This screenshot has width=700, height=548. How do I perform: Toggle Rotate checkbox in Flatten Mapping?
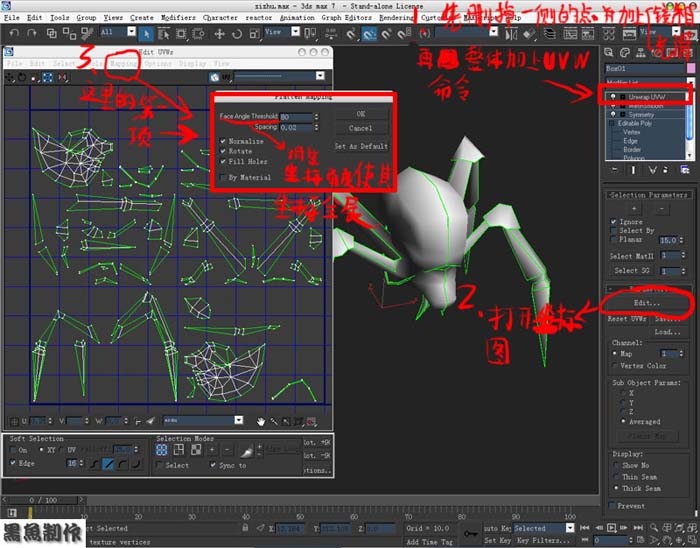[223, 151]
